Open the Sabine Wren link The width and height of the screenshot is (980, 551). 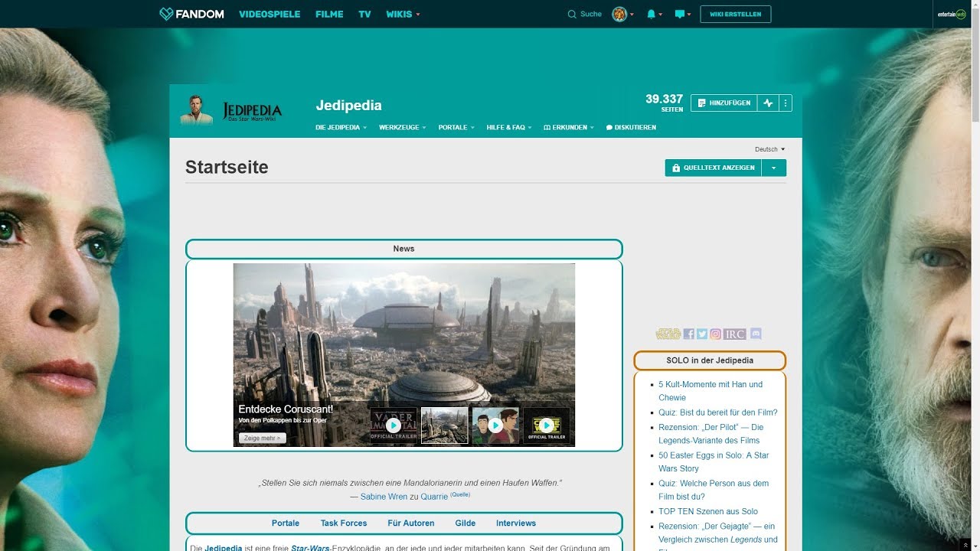384,497
